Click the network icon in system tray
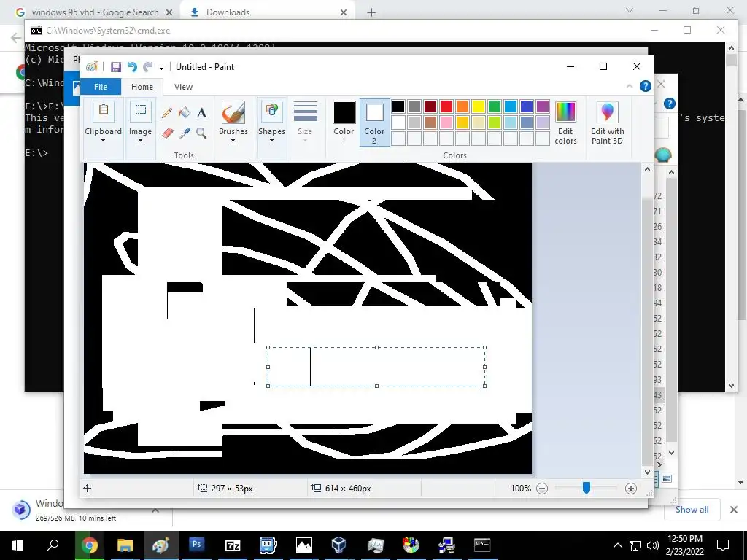The height and width of the screenshot is (560, 747). pyautogui.click(x=635, y=545)
